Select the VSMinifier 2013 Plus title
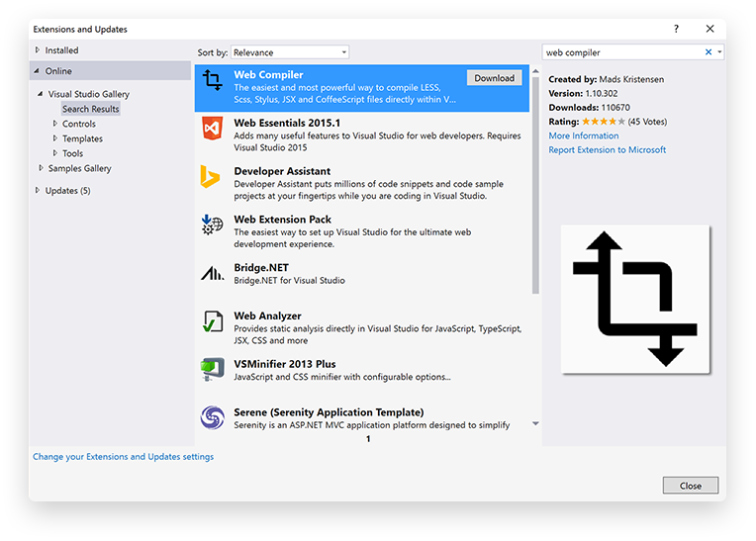This screenshot has width=756, height=541. 285,364
